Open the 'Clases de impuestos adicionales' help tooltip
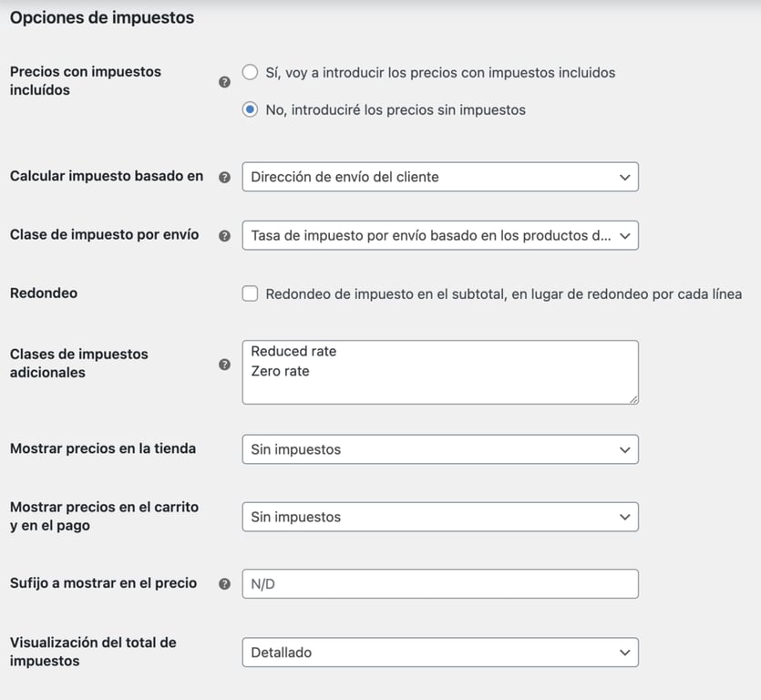761x700 pixels. click(224, 365)
